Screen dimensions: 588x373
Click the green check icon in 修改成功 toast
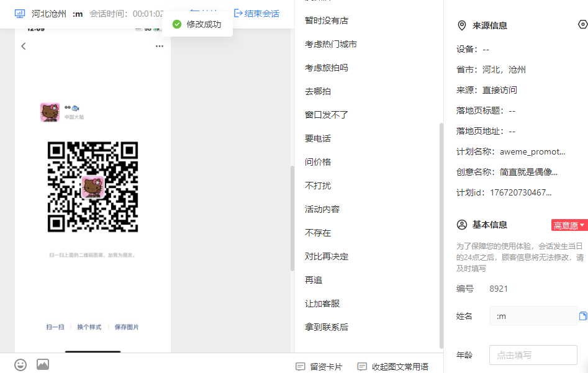(x=176, y=24)
